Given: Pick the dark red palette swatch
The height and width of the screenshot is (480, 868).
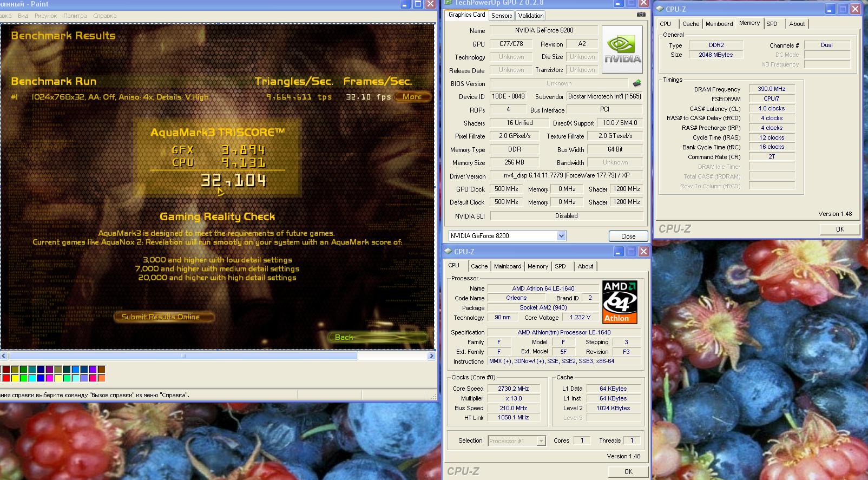Looking at the screenshot, I should (x=6, y=369).
